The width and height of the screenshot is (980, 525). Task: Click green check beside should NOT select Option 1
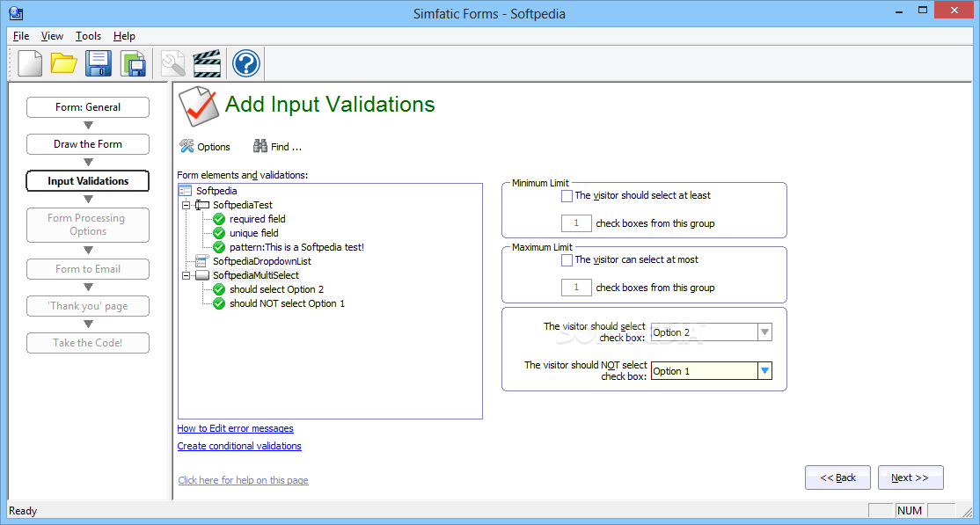tap(219, 303)
